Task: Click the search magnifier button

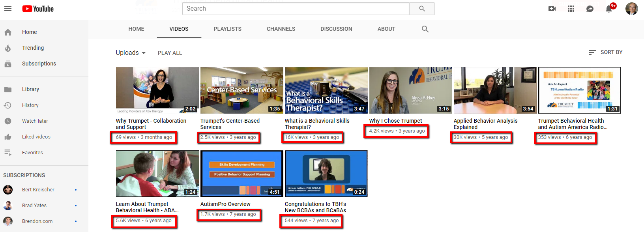Action: (422, 9)
